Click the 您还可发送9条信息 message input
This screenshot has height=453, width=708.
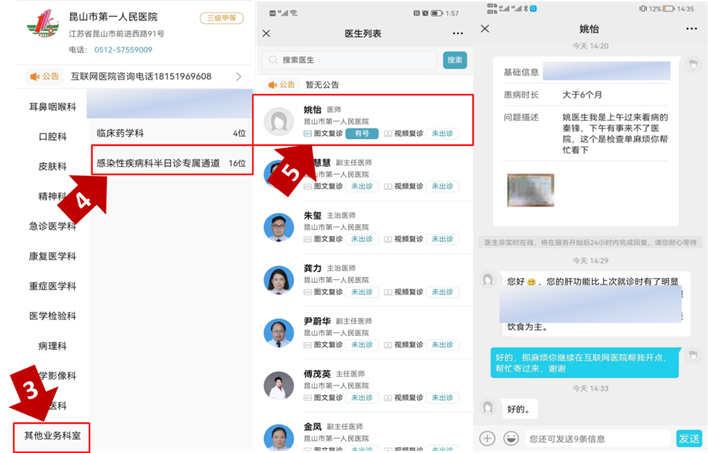point(598,439)
